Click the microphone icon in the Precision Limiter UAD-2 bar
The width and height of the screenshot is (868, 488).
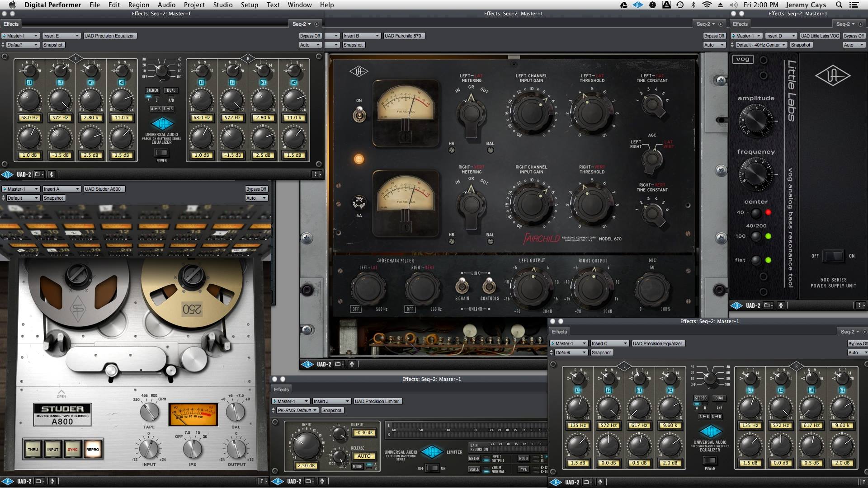click(321, 481)
